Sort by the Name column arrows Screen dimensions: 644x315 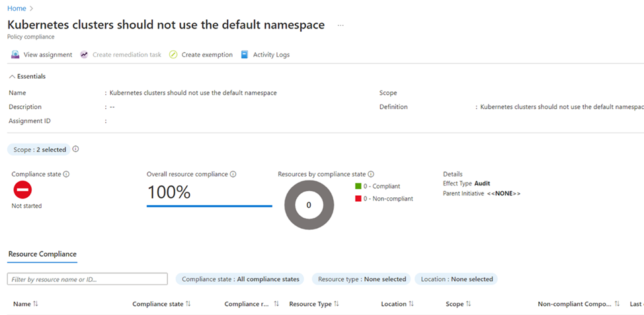click(35, 304)
